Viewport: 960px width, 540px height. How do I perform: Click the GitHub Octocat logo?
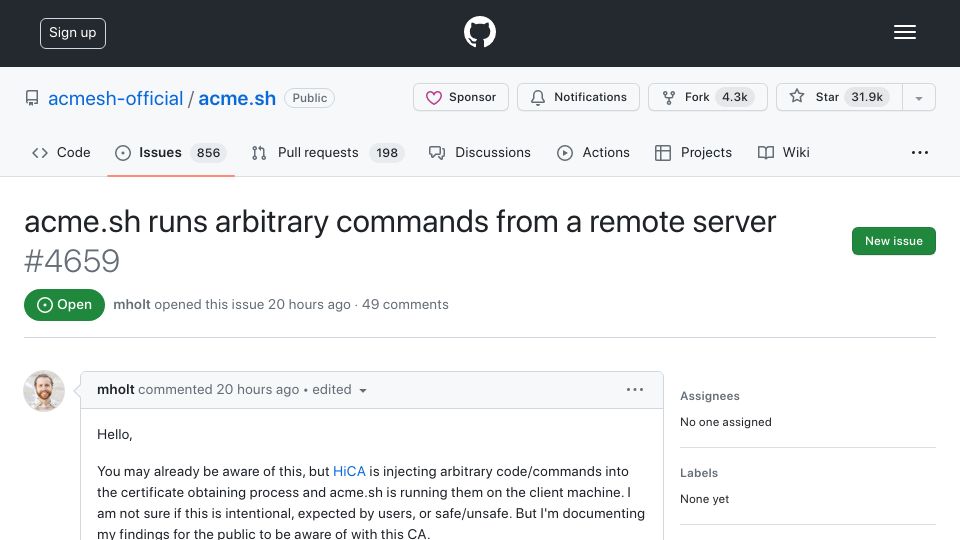coord(479,32)
